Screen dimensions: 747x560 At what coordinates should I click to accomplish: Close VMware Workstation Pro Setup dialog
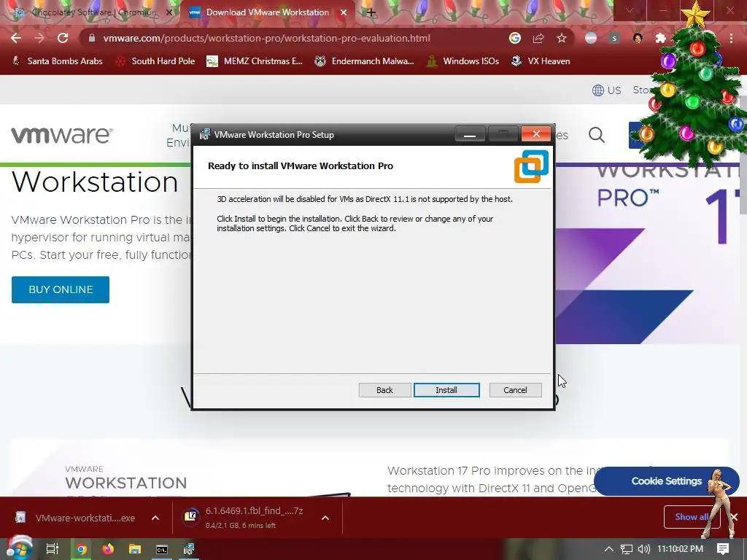[x=536, y=134]
